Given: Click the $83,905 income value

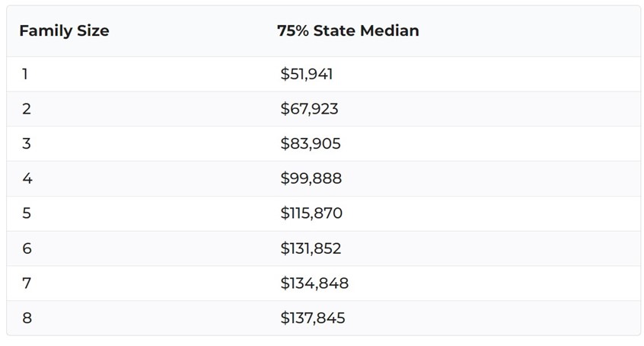Looking at the screenshot, I should [x=310, y=144].
